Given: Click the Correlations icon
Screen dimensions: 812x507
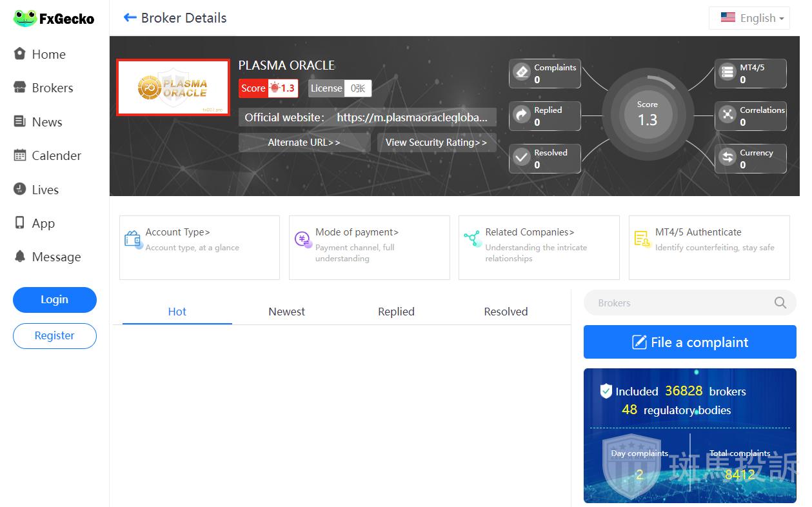Looking at the screenshot, I should click(728, 115).
